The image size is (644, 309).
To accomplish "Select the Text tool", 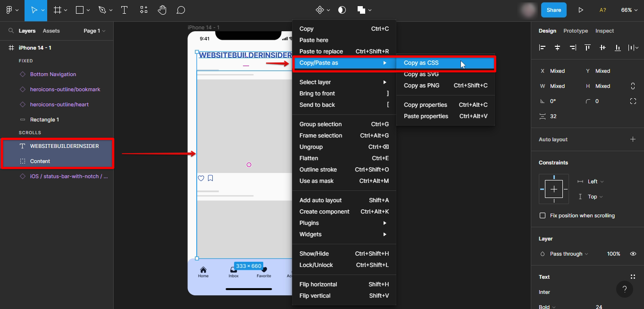I will tap(124, 10).
